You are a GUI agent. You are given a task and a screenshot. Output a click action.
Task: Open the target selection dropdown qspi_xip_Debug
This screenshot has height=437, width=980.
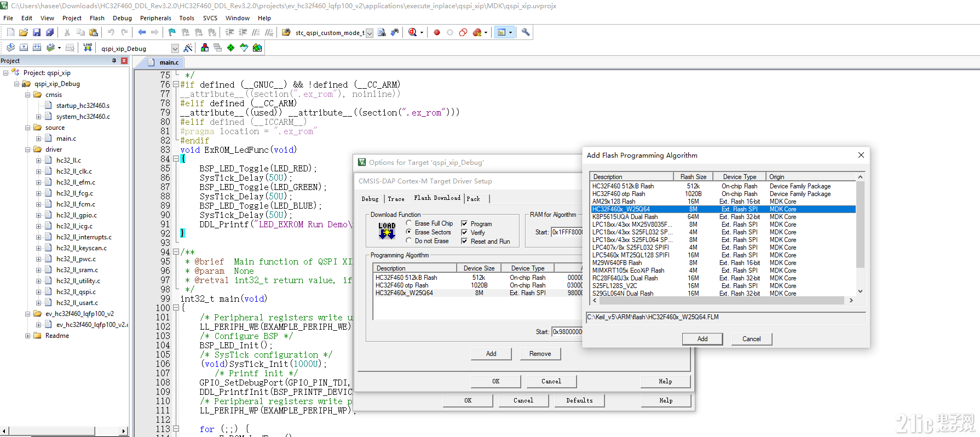pyautogui.click(x=175, y=48)
